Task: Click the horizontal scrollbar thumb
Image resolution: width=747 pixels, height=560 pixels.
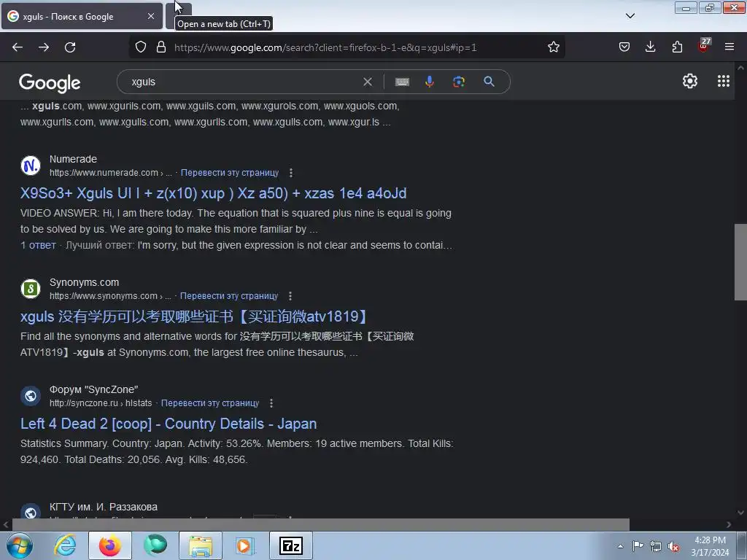Action: click(x=321, y=524)
